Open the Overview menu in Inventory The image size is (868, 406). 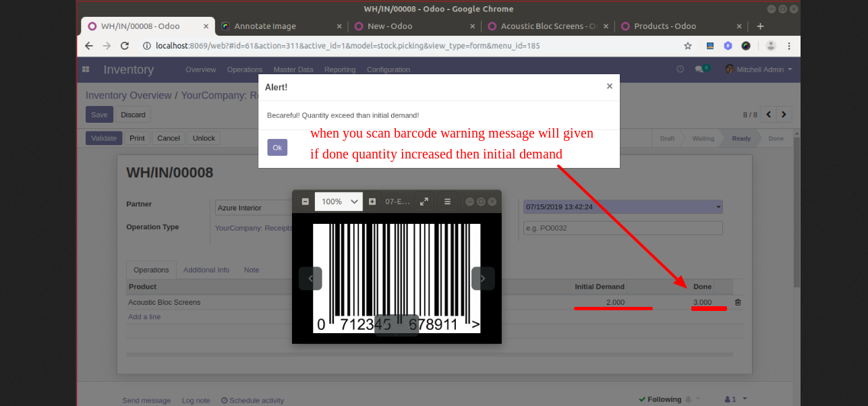pos(201,69)
